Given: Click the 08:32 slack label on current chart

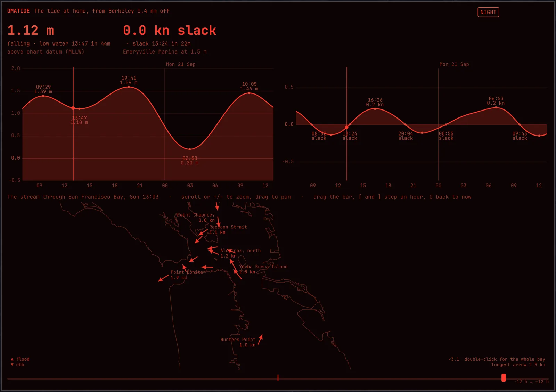Looking at the screenshot, I should pos(319,136).
